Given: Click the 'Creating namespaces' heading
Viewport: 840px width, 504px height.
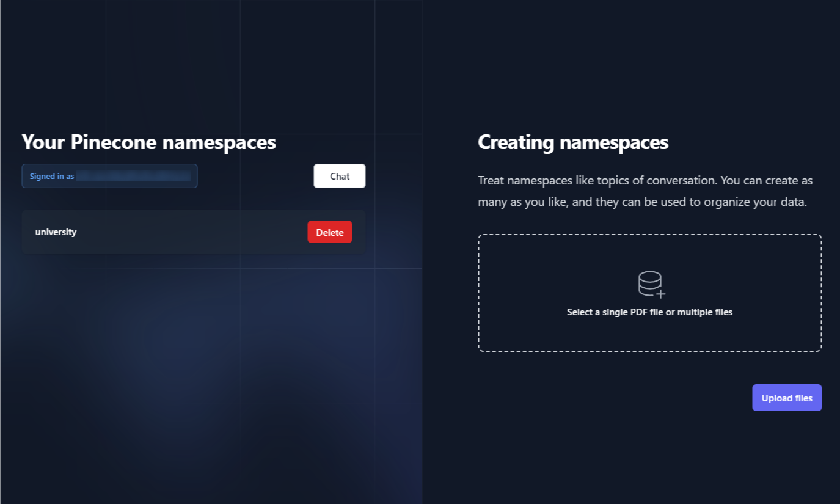Looking at the screenshot, I should (x=573, y=142).
